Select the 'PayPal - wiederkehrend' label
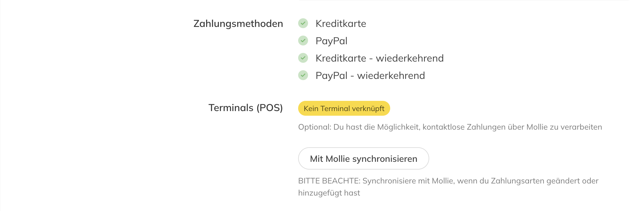This screenshot has height=211, width=644. click(x=370, y=75)
